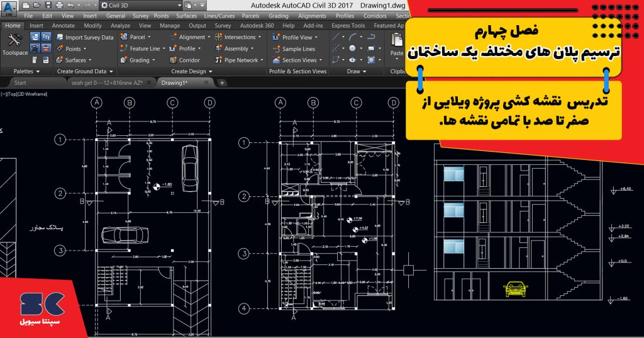This screenshot has width=644, height=338.
Task: Click the Undo arrow icon
Action: [x=70, y=5]
